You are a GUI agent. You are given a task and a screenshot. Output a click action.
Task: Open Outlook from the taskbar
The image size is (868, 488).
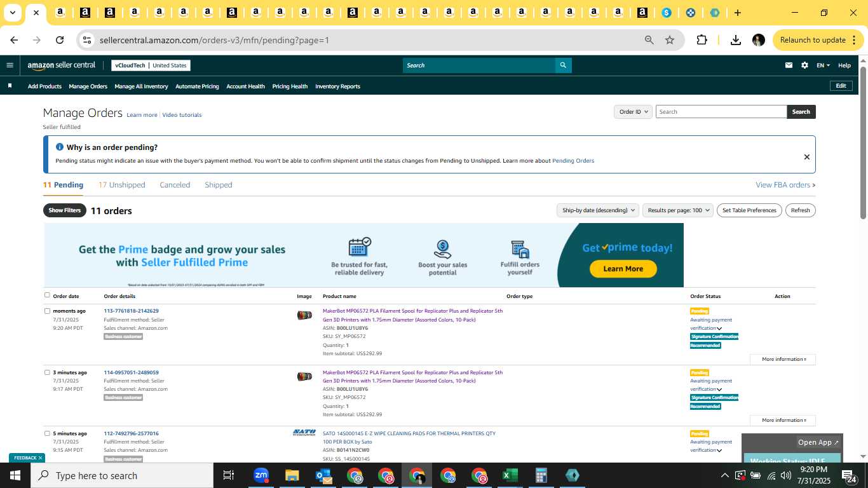coord(323,475)
